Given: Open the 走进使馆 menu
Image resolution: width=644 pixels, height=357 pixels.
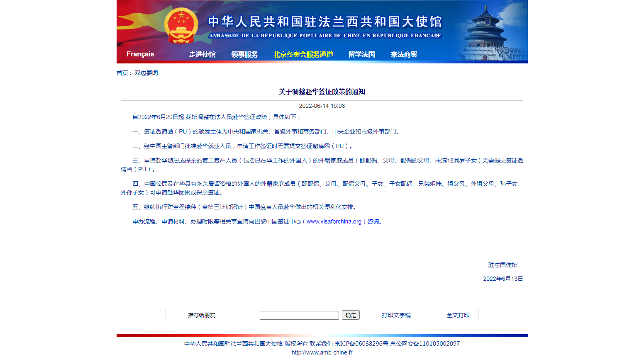Looking at the screenshot, I should (x=202, y=54).
